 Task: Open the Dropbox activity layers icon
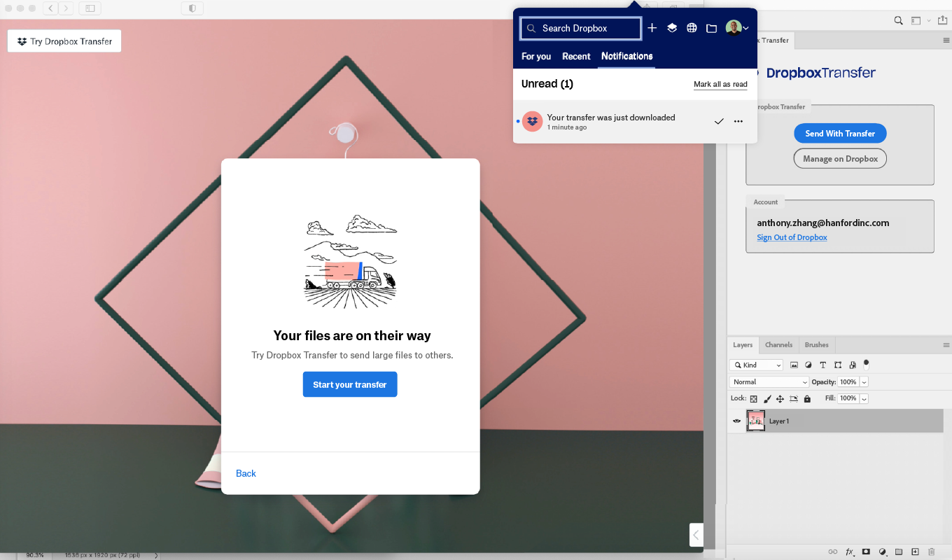tap(672, 28)
